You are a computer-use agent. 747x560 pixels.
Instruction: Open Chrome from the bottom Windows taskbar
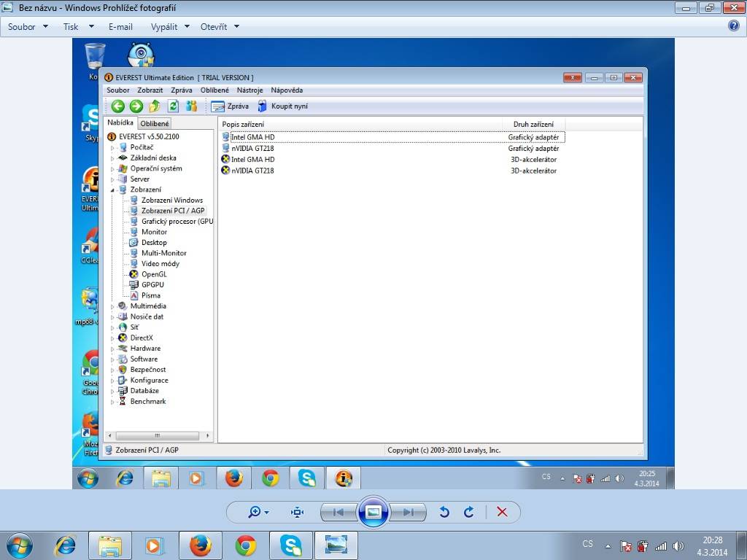[x=246, y=545]
